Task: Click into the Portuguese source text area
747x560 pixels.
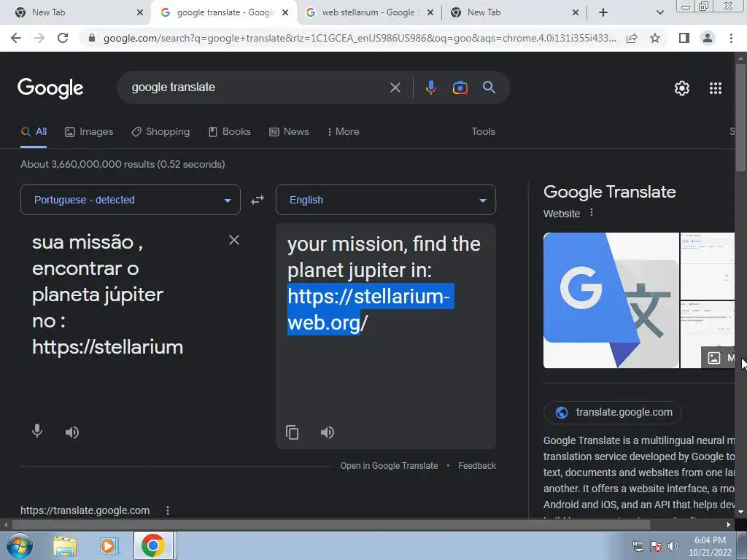Action: point(122,295)
